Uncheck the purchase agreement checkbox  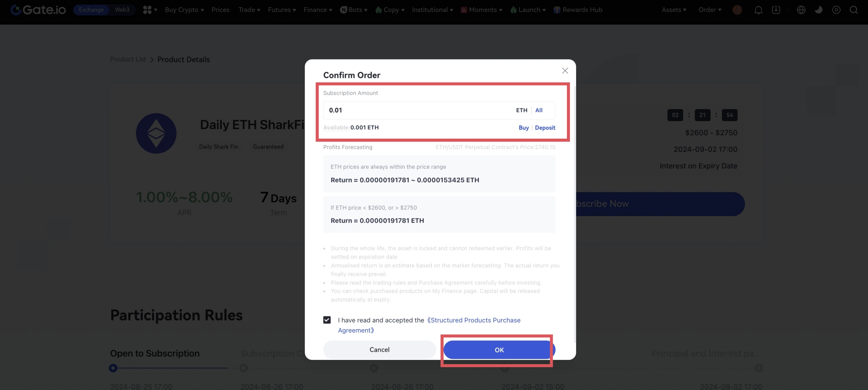(327, 320)
